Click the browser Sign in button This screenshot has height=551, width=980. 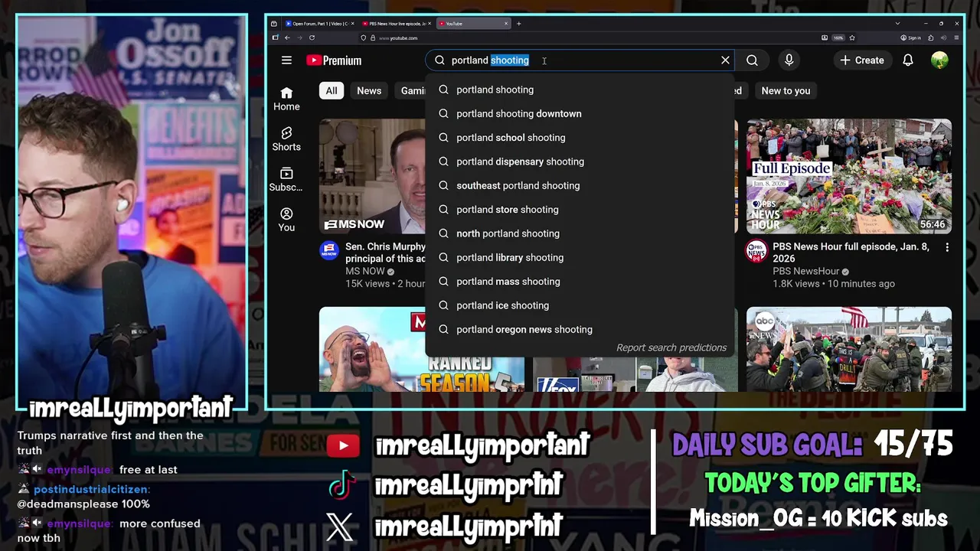click(x=910, y=37)
